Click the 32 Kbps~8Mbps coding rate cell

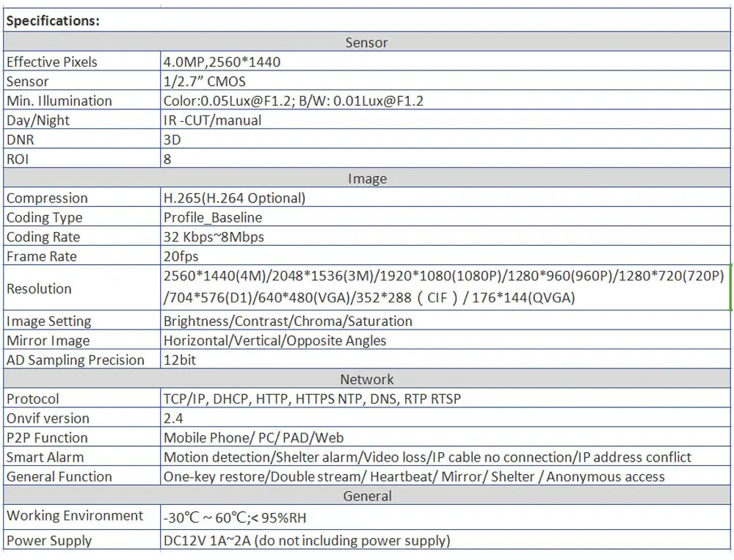(x=446, y=236)
